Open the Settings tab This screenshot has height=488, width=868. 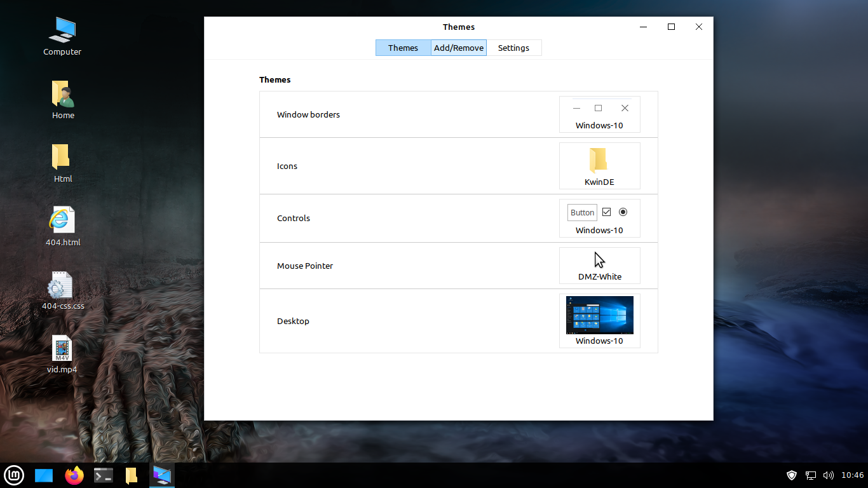(513, 48)
